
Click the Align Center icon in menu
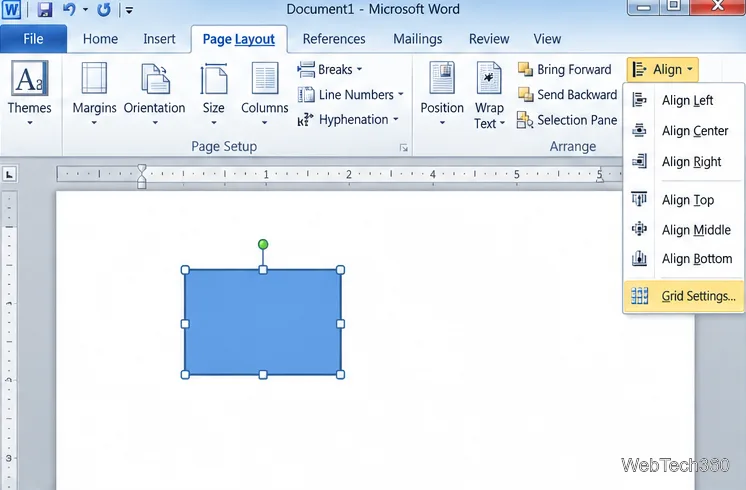pyautogui.click(x=639, y=130)
